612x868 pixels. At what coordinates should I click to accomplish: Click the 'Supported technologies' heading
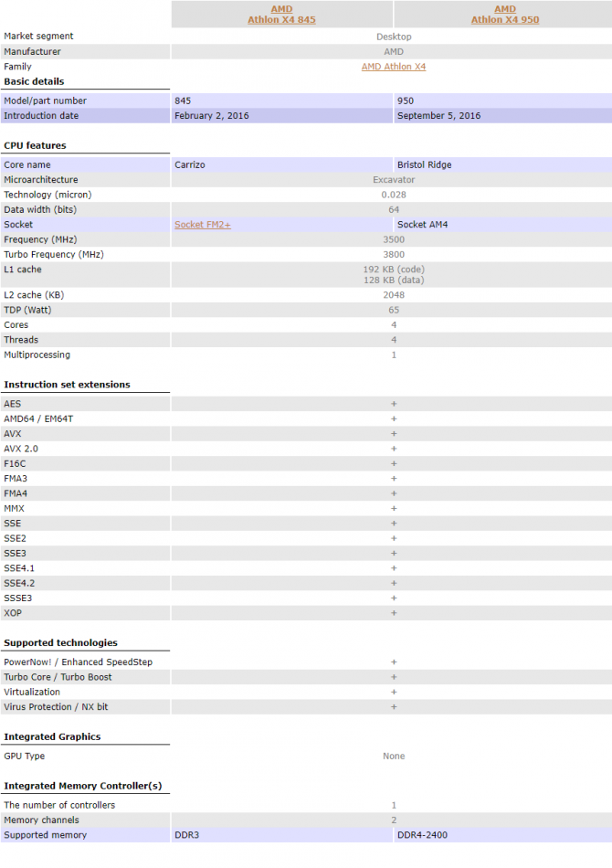[x=60, y=642]
